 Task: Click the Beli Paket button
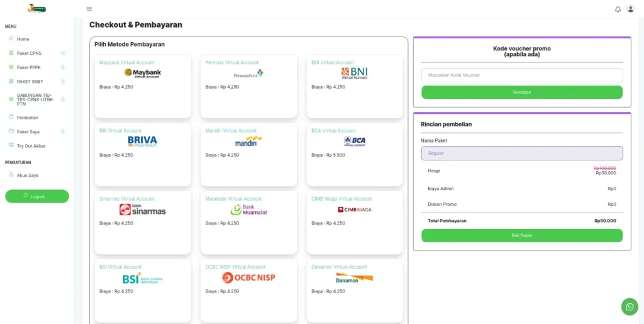pyautogui.click(x=521, y=235)
